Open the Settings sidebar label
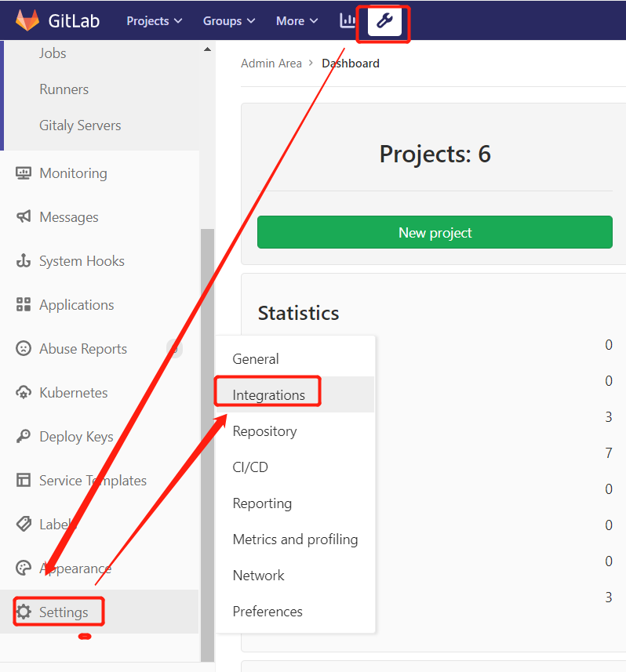This screenshot has width=626, height=672. (64, 612)
